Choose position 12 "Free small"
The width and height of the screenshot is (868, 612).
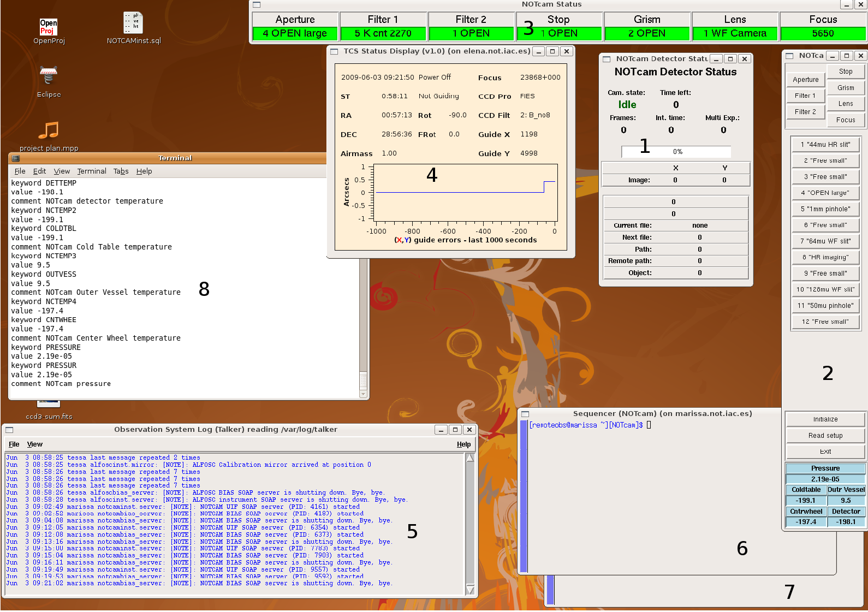coord(825,322)
